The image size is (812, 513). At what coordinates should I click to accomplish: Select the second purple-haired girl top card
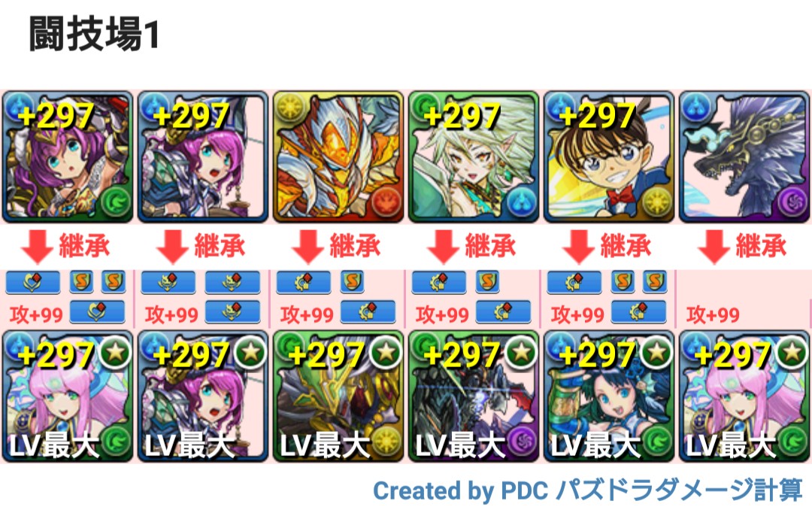pos(202,157)
